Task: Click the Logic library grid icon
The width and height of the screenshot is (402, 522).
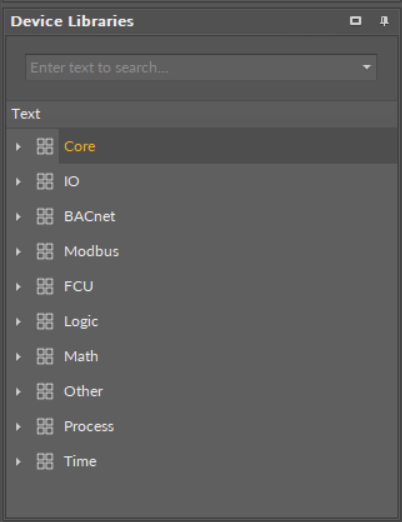Action: click(45, 322)
